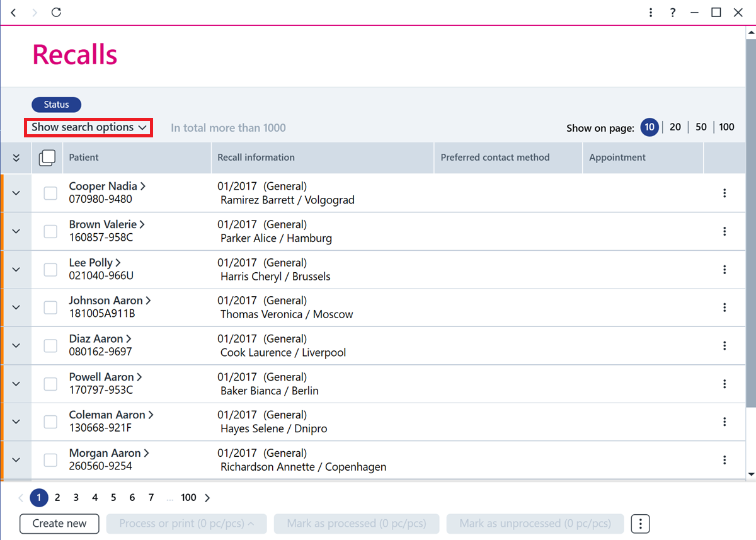Tick the checkbox for Lee Polly

pos(50,270)
